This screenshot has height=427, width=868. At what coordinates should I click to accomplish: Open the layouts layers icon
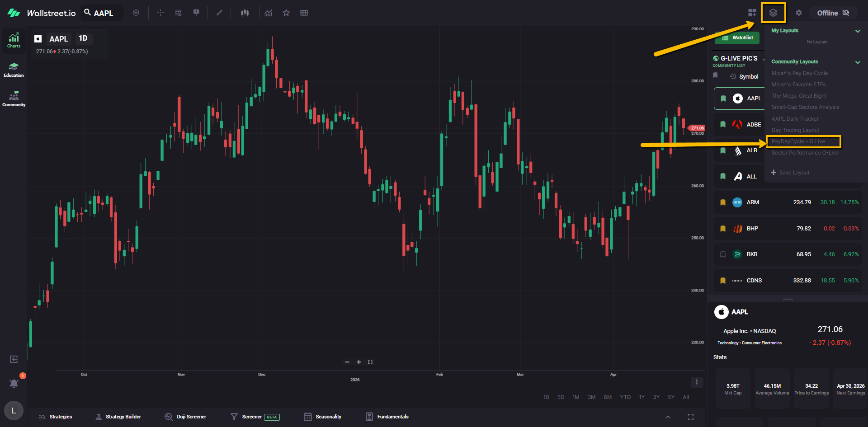point(773,13)
